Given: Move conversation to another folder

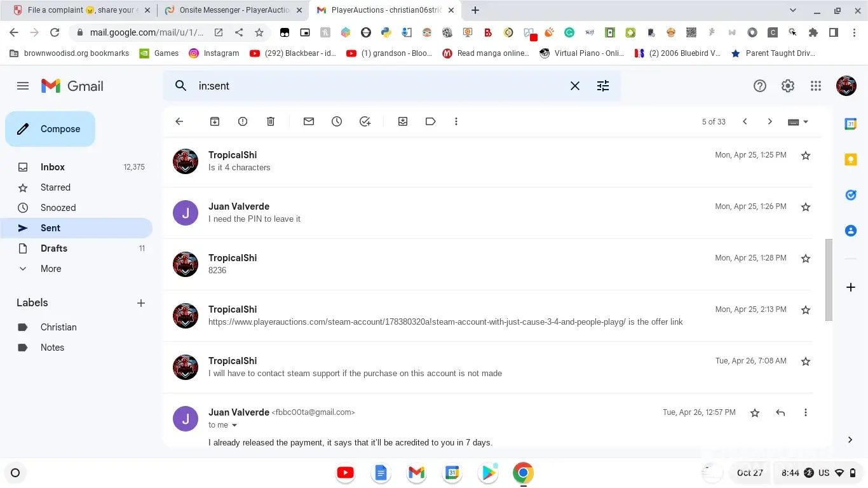Looking at the screenshot, I should pyautogui.click(x=403, y=121).
